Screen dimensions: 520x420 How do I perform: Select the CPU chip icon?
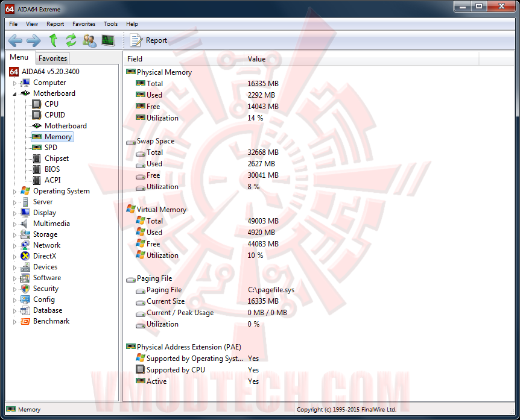tap(36, 104)
